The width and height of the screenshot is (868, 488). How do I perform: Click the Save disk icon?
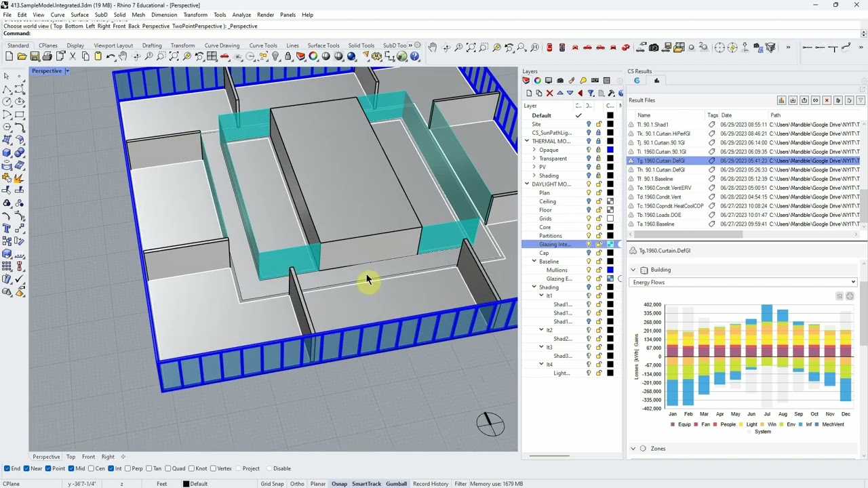tap(34, 56)
